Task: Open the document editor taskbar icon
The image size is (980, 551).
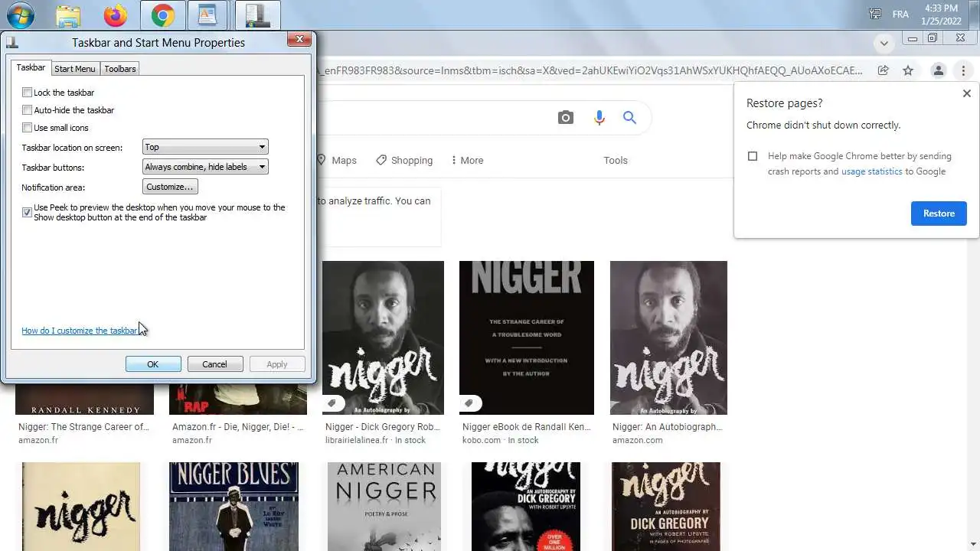Action: click(x=207, y=15)
